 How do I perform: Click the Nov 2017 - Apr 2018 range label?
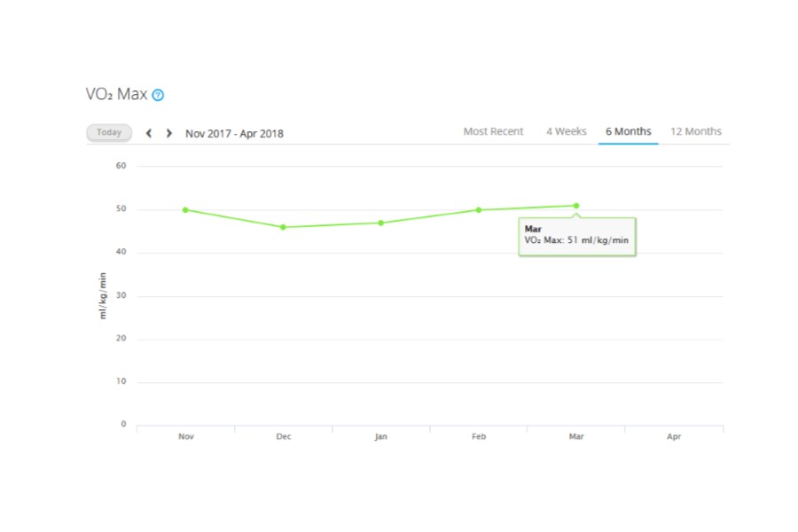pyautogui.click(x=234, y=134)
